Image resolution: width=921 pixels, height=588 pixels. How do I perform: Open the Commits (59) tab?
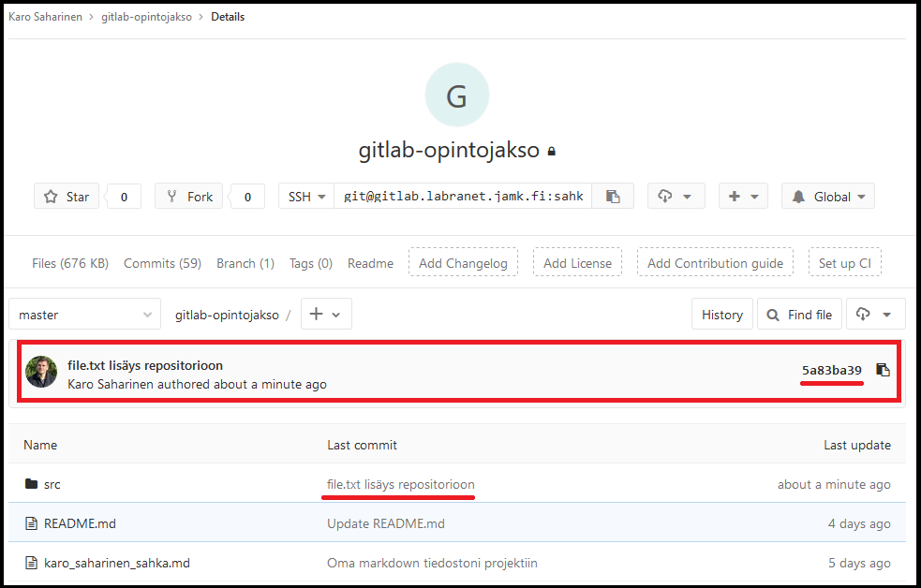point(162,263)
